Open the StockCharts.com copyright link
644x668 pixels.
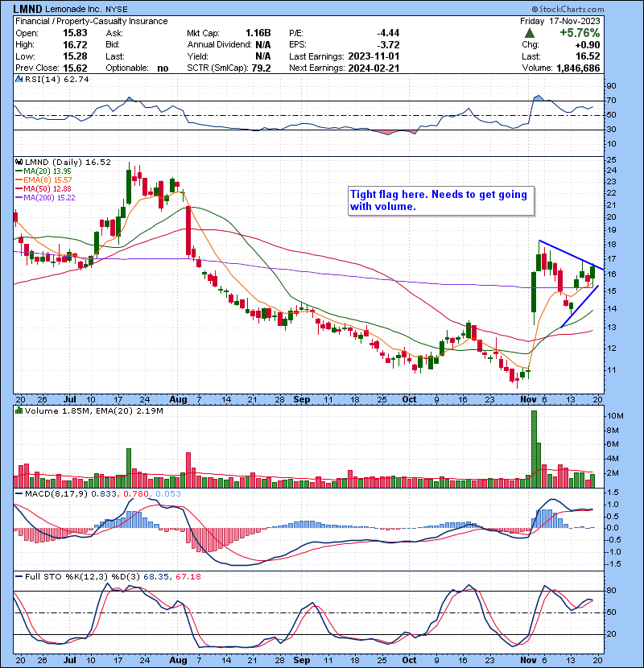tap(568, 9)
